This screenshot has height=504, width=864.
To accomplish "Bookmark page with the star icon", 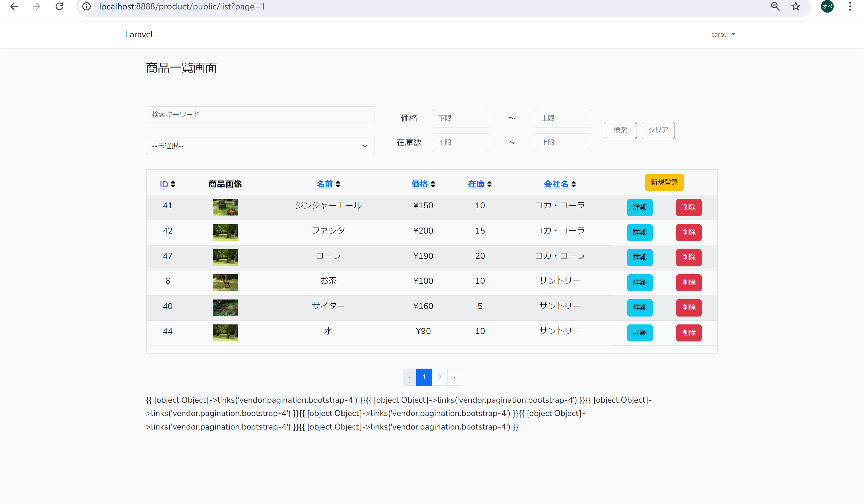I will pos(796,7).
